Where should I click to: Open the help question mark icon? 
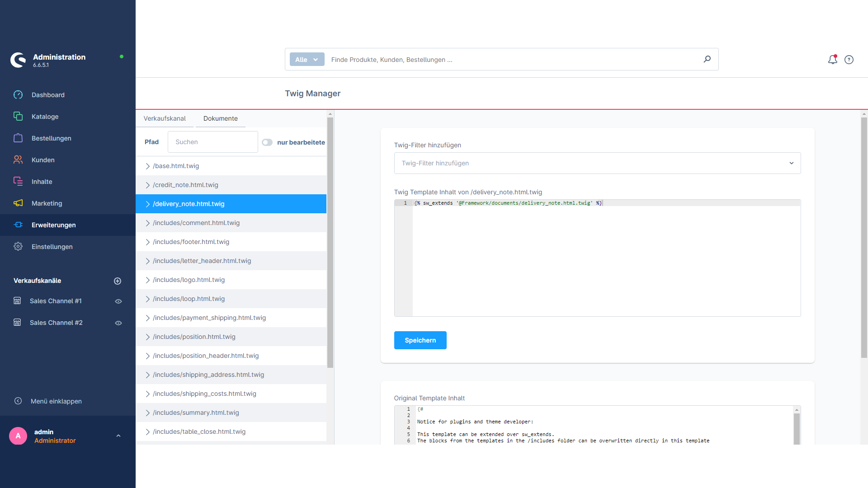849,60
